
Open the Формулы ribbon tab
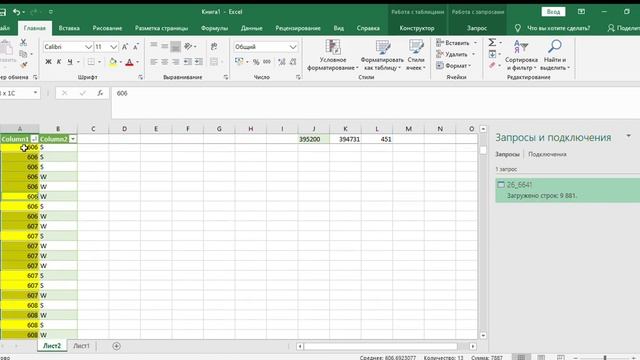[x=214, y=28]
